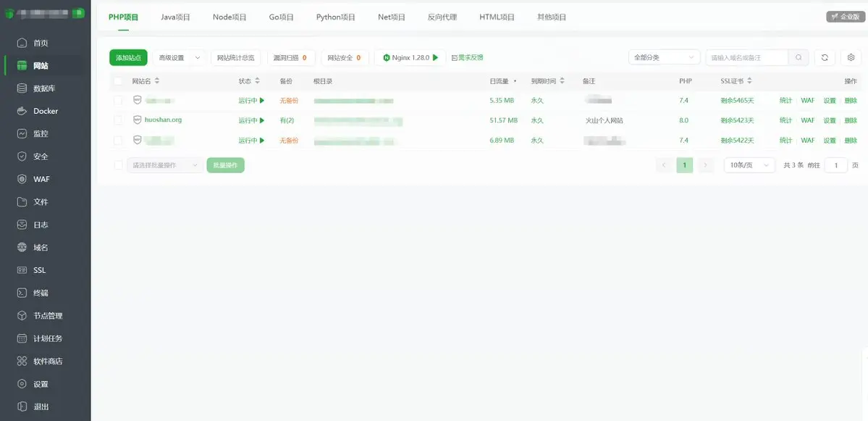The image size is (868, 421).
Task: Open the 文件 files folder icon
Action: 22,201
